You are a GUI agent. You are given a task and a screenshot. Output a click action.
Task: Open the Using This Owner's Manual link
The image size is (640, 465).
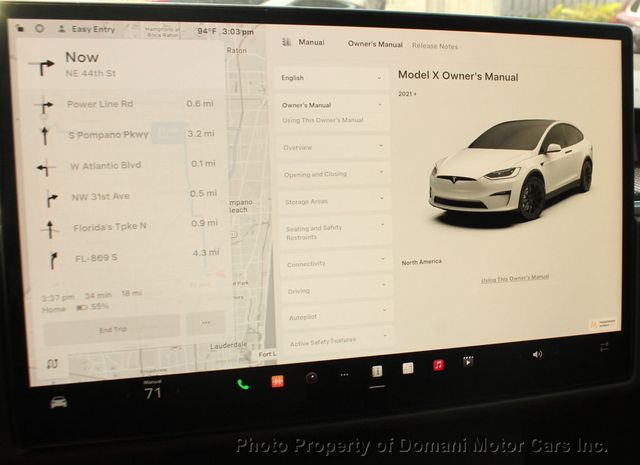515,278
